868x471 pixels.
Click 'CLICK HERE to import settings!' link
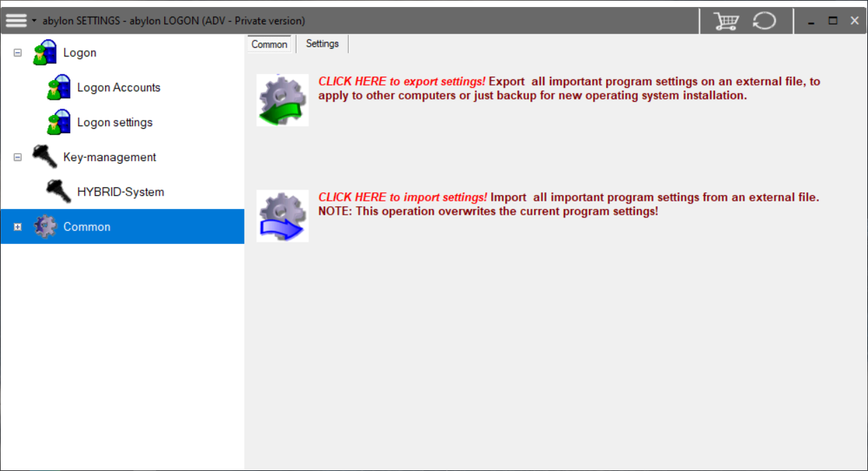[403, 197]
